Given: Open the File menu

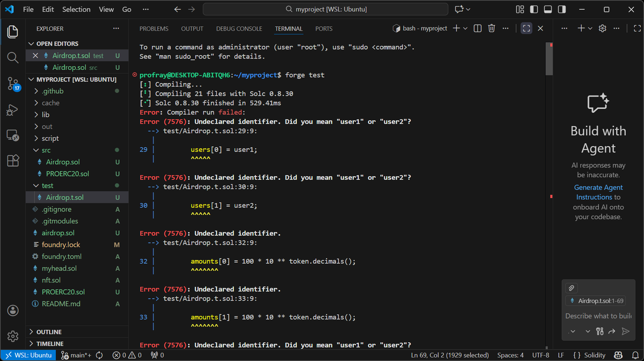Looking at the screenshot, I should tap(28, 9).
